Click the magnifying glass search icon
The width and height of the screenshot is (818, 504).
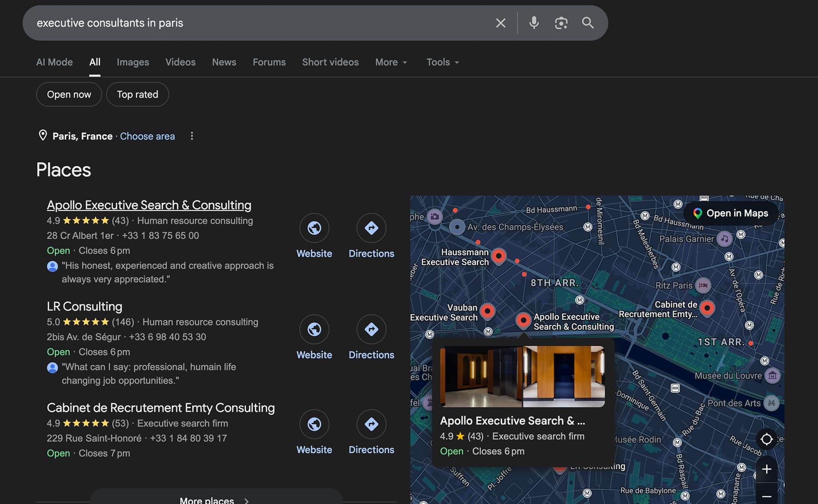pyautogui.click(x=588, y=23)
